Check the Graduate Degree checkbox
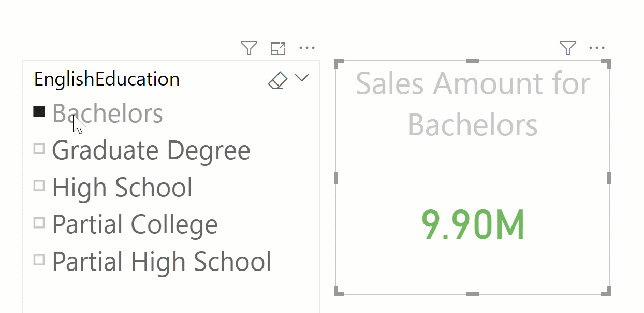 (39, 149)
